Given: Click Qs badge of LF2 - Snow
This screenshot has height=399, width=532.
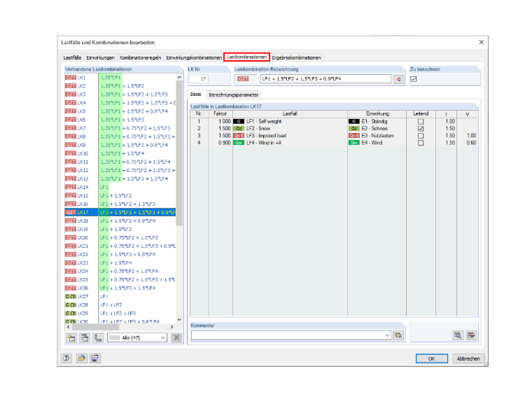Looking at the screenshot, I should (239, 129).
